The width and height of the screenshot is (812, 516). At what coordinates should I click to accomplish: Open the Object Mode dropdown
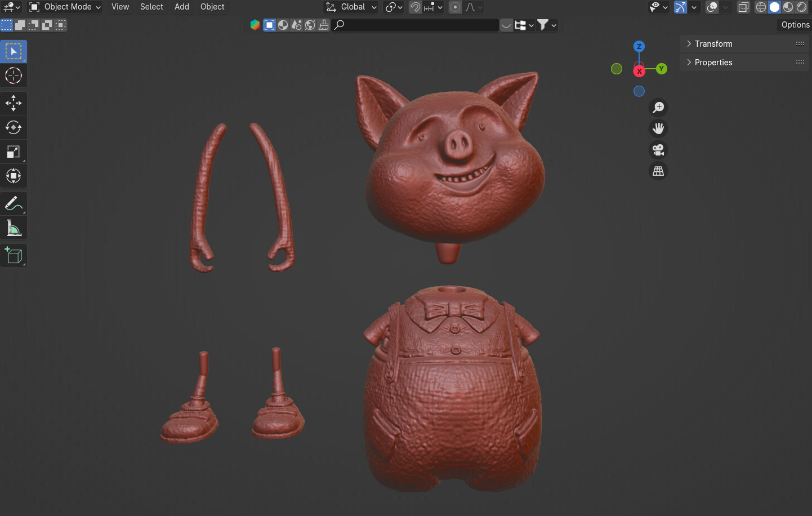(x=64, y=7)
